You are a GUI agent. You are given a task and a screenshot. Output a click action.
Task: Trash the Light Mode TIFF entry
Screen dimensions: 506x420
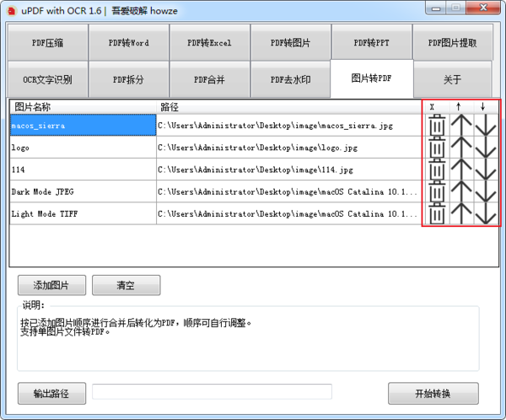[x=437, y=213]
